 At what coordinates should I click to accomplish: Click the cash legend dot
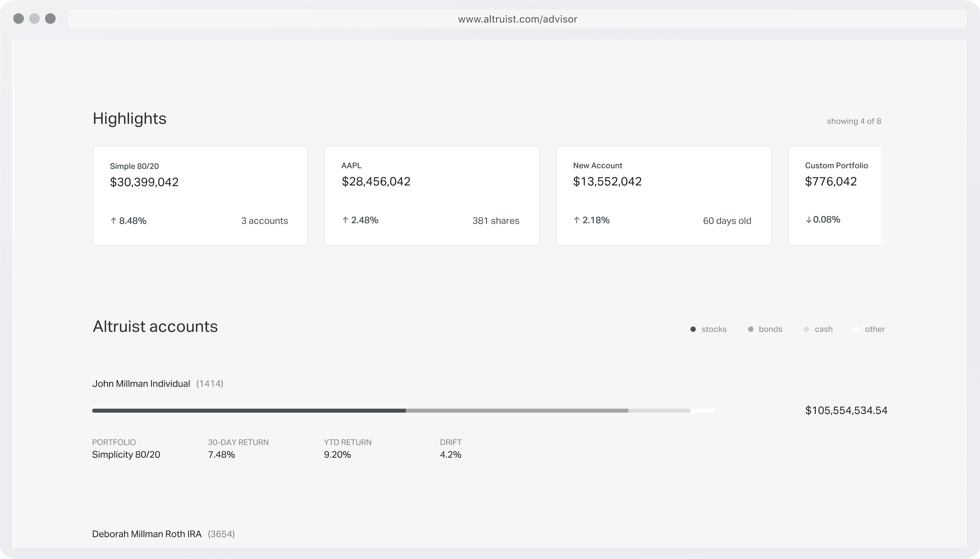click(x=806, y=329)
